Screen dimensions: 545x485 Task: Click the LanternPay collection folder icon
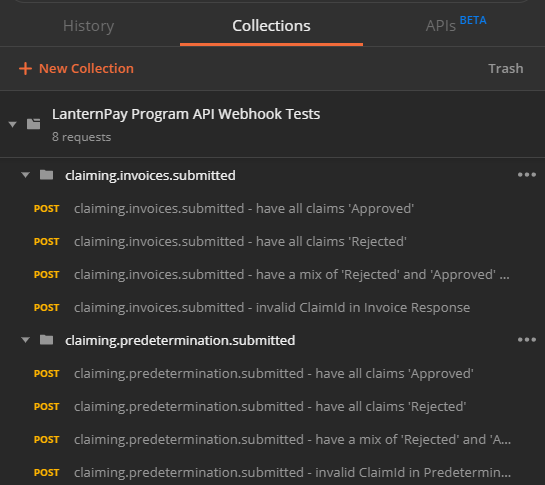34,124
